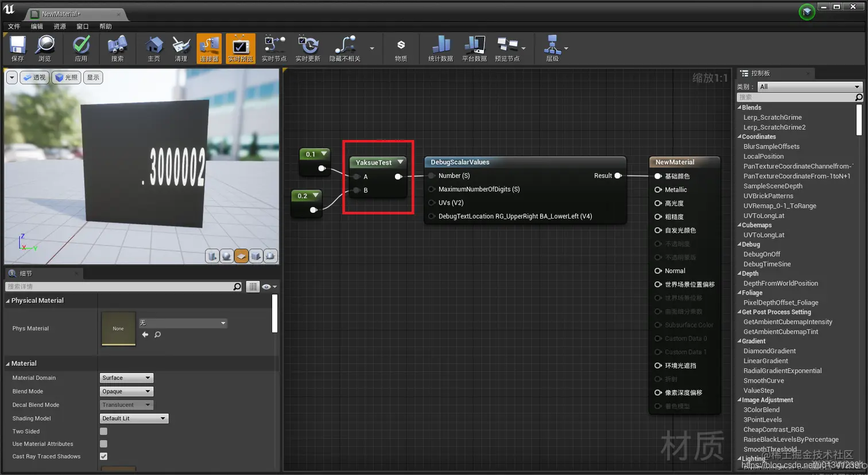Select LinearGradient in the palette list

pos(765,361)
